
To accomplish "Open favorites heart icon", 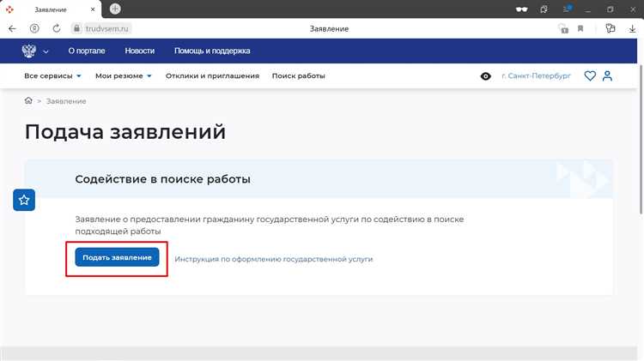I will coord(590,76).
